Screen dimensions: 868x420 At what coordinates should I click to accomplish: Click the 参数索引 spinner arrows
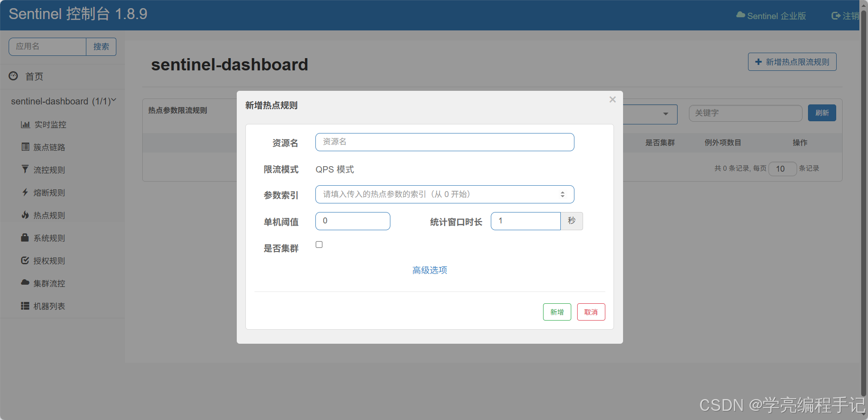coord(563,194)
